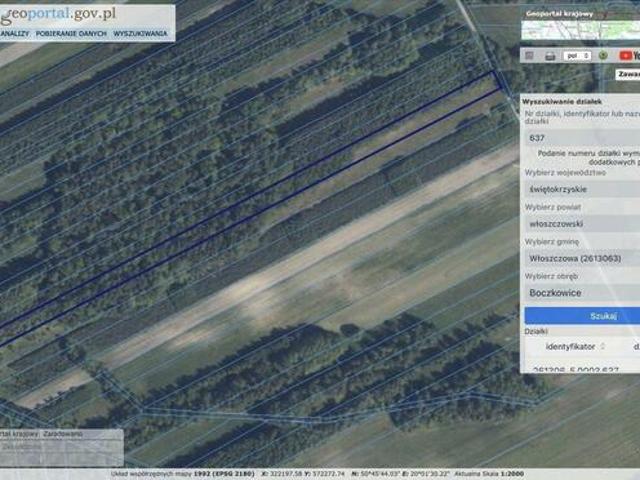Open the language selector showing pol
The width and height of the screenshot is (640, 480).
click(x=577, y=56)
